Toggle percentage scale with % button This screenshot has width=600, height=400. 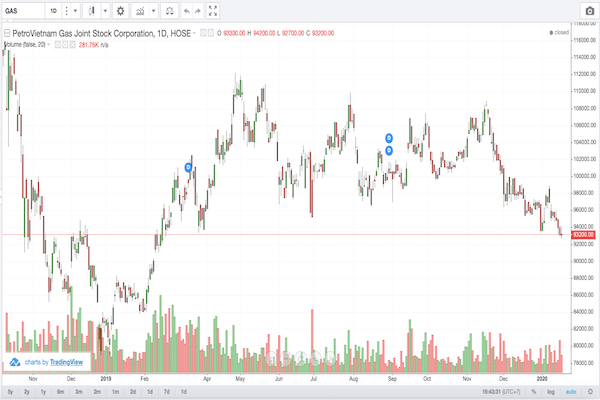tap(533, 392)
